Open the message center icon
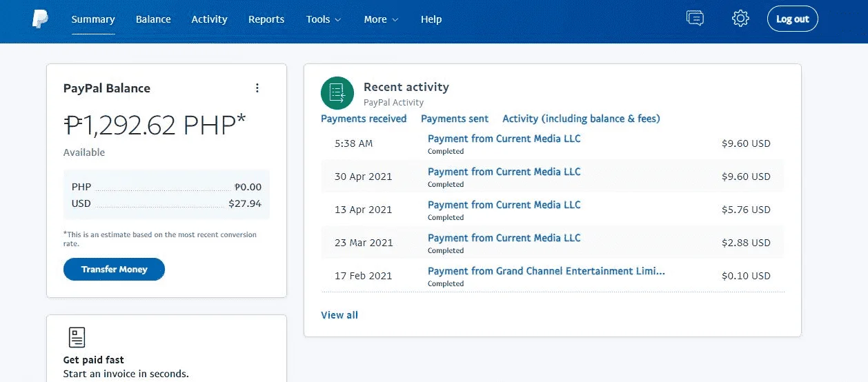 696,19
